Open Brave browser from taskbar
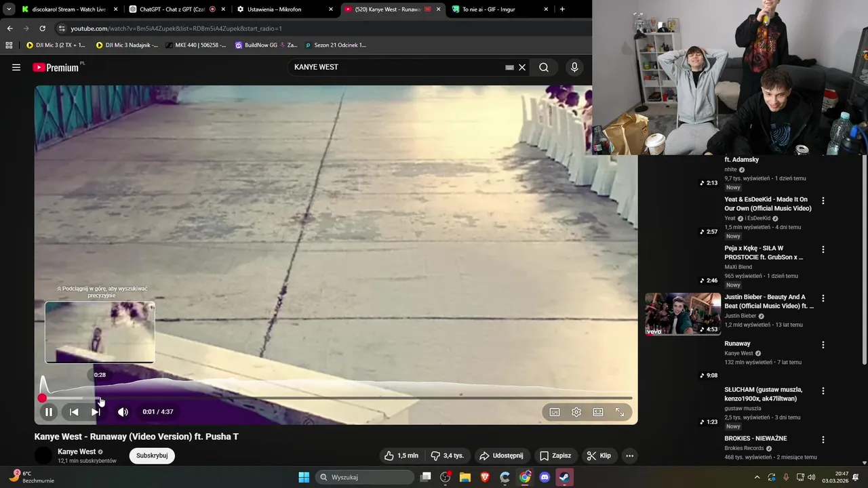This screenshot has height=488, width=868. tap(485, 477)
